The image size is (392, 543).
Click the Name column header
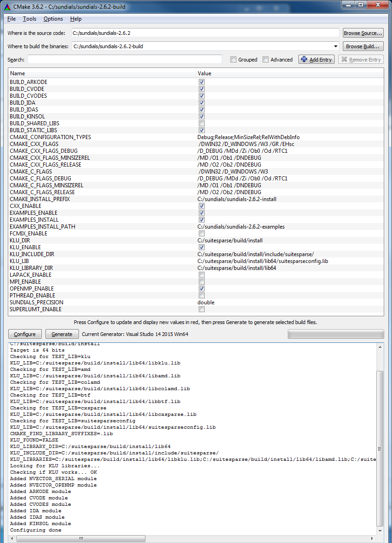coord(102,73)
